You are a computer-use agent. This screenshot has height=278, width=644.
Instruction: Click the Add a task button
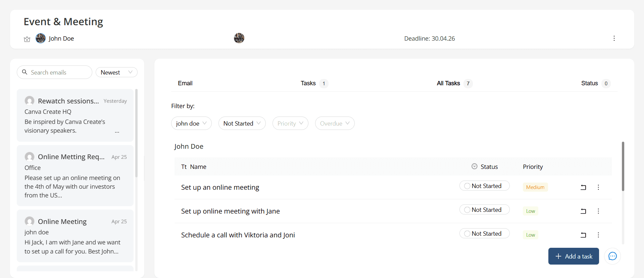tap(574, 256)
